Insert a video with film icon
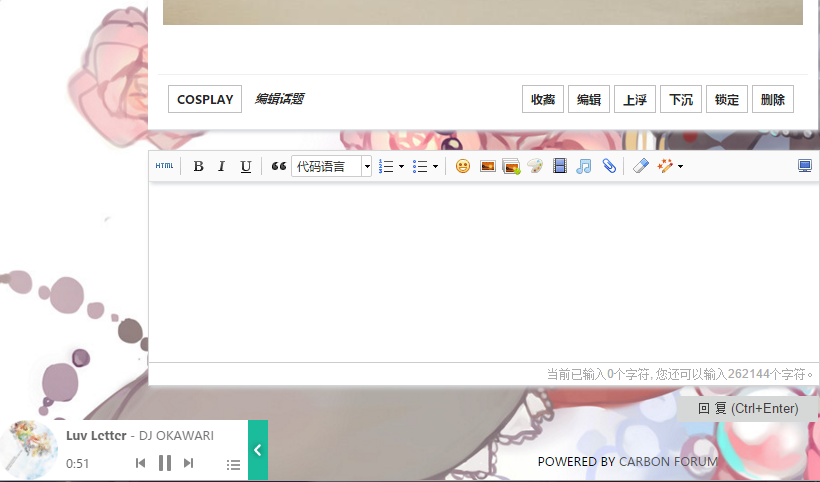Screen dimensions: 820x482 point(560,166)
